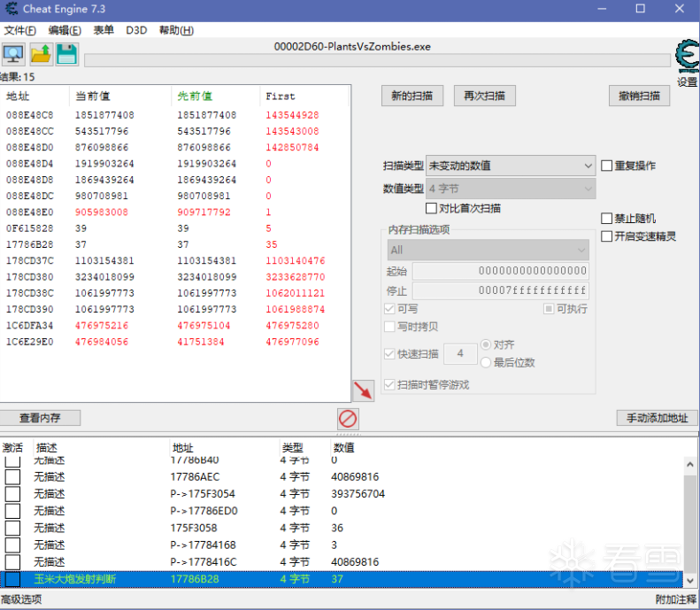
Task: Activate checkbox for address 17786AEC row
Action: pos(12,477)
